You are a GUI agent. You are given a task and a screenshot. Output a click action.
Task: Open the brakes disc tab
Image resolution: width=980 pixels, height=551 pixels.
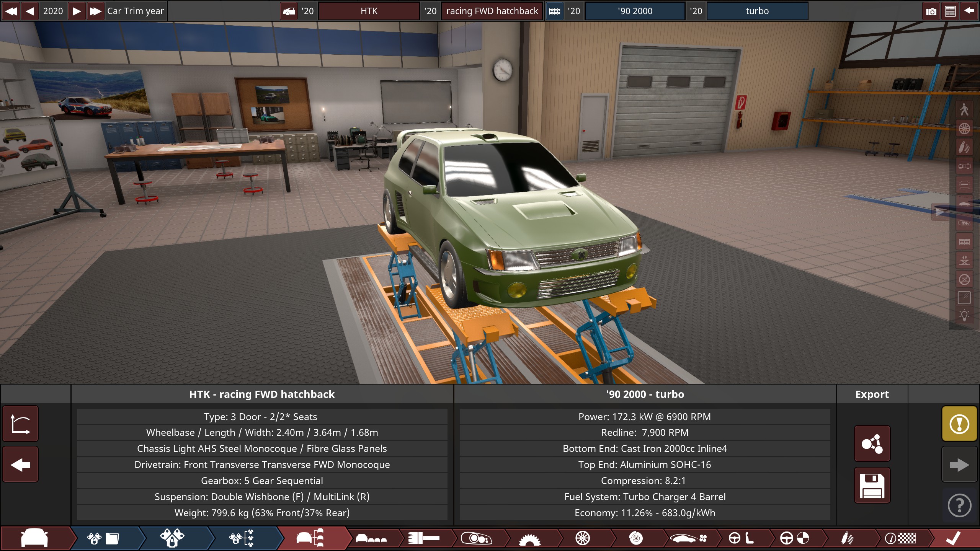click(x=636, y=538)
